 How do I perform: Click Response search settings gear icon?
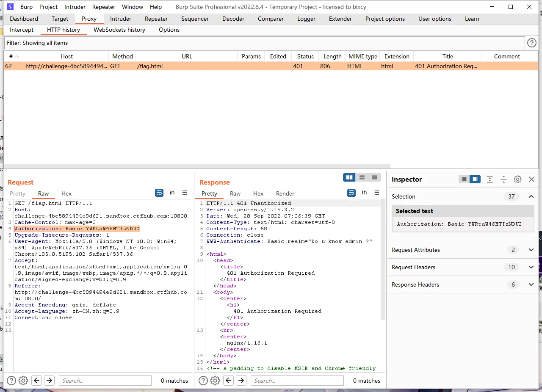215,381
